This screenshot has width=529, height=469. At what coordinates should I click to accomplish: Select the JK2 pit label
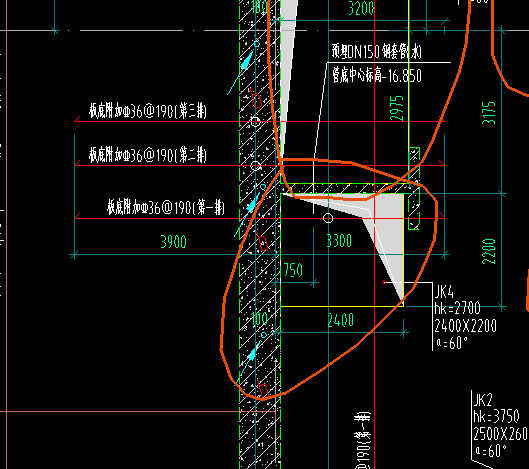pos(483,400)
